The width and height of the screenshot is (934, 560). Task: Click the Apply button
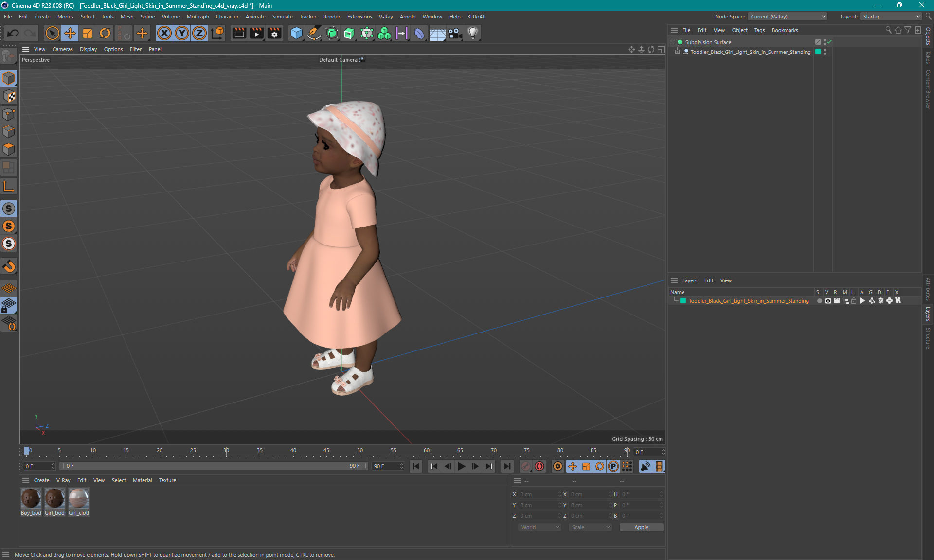coord(641,527)
